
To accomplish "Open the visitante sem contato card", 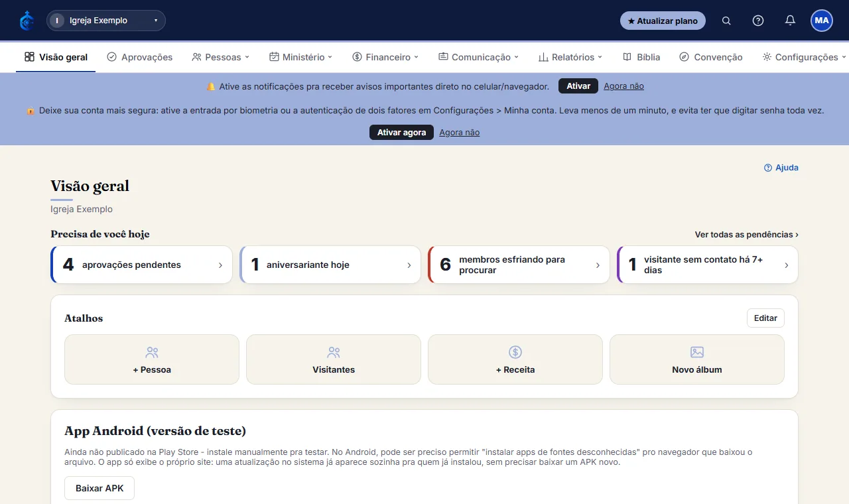I will pyautogui.click(x=707, y=265).
